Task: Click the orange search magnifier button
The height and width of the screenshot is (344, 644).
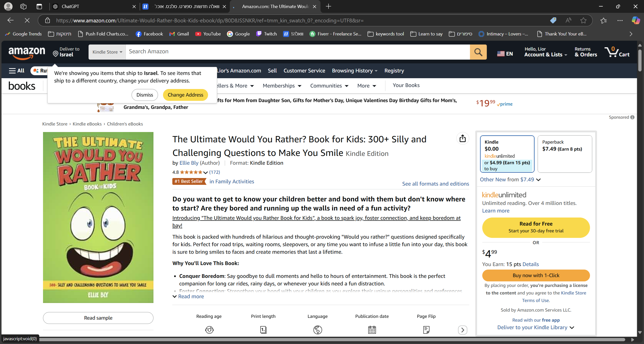Action: click(478, 52)
